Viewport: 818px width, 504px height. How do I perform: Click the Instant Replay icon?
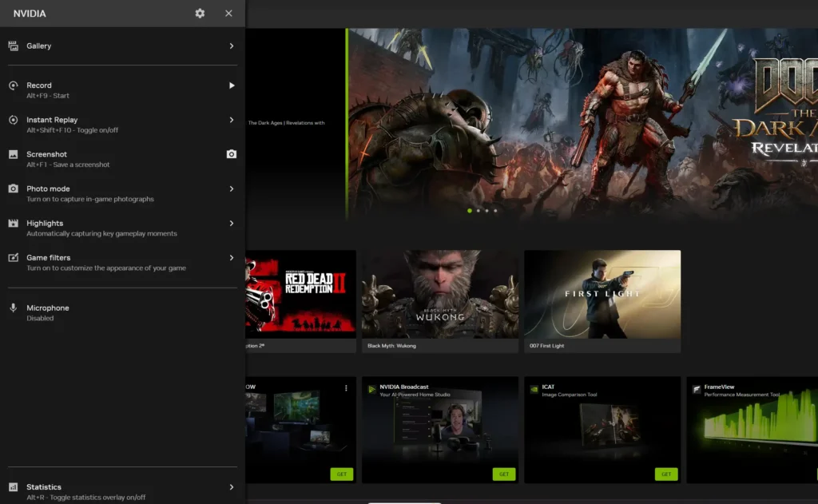click(x=13, y=120)
